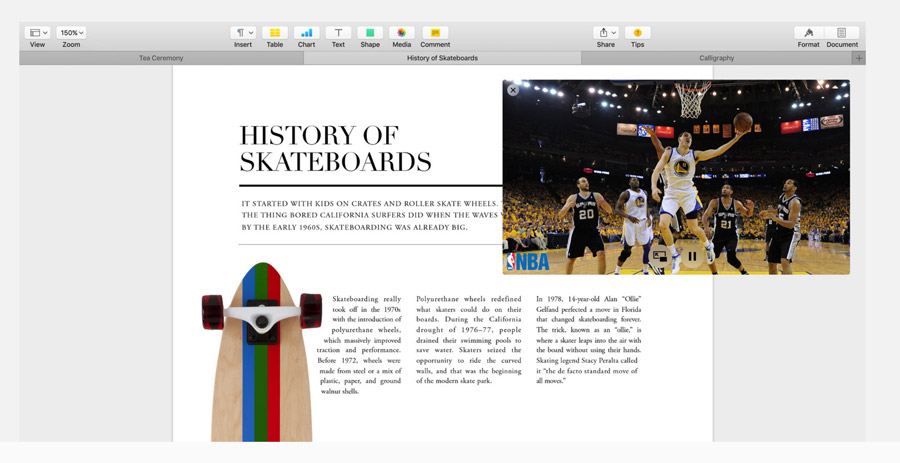Click the green Shape icon
Screen dimensions: 900x463
tap(370, 33)
